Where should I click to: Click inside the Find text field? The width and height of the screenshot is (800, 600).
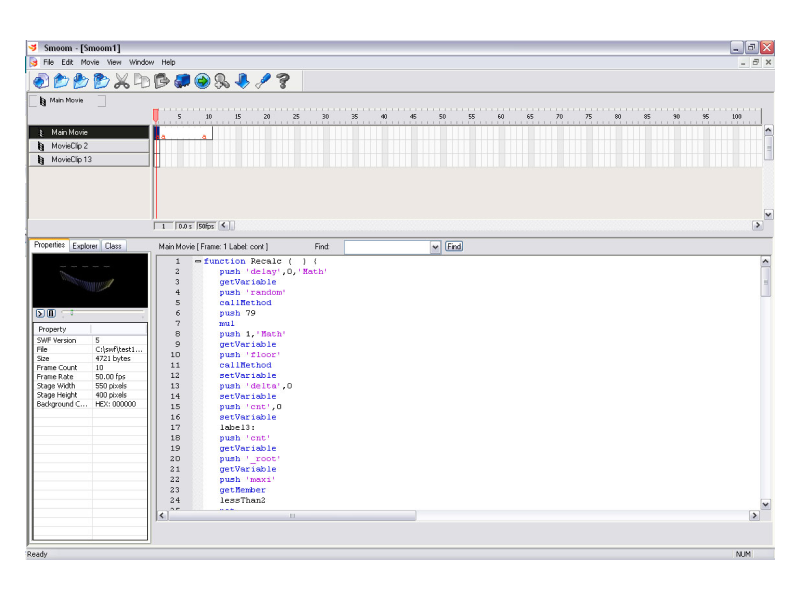386,246
